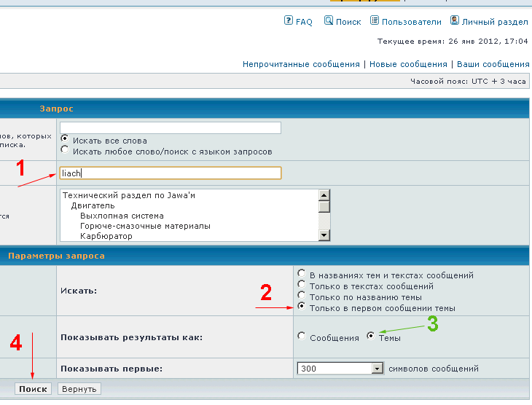Select 'Искать все слова' radio button

coord(66,139)
